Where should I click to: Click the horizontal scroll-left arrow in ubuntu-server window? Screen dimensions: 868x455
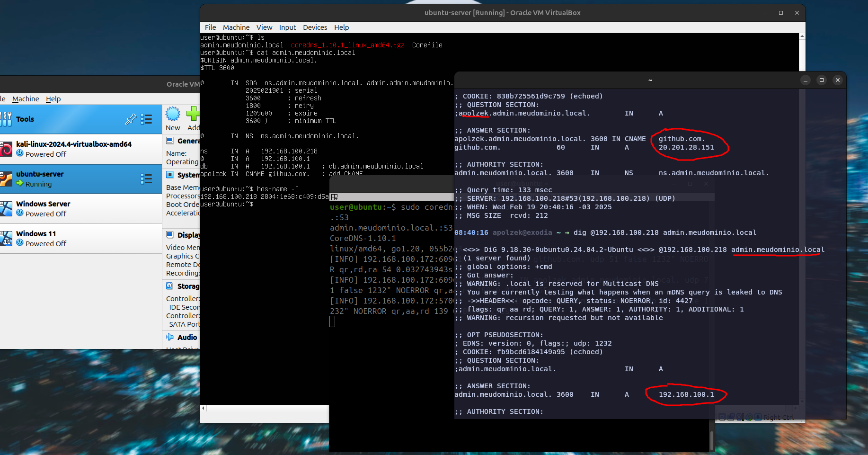[x=204, y=408]
